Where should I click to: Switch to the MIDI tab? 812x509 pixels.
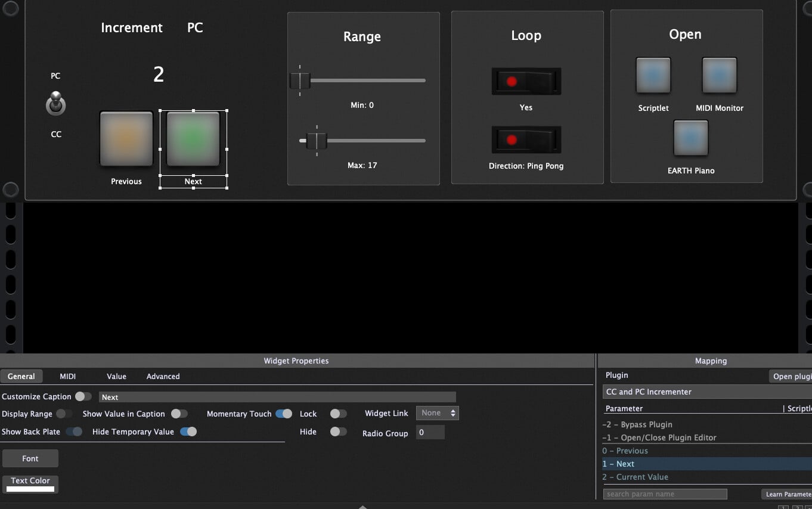coord(67,377)
